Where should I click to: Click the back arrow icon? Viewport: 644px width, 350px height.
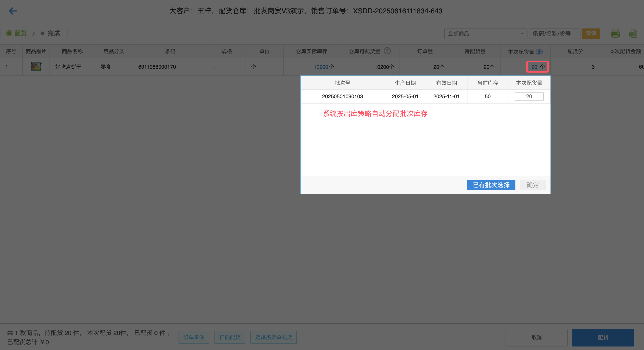click(13, 11)
